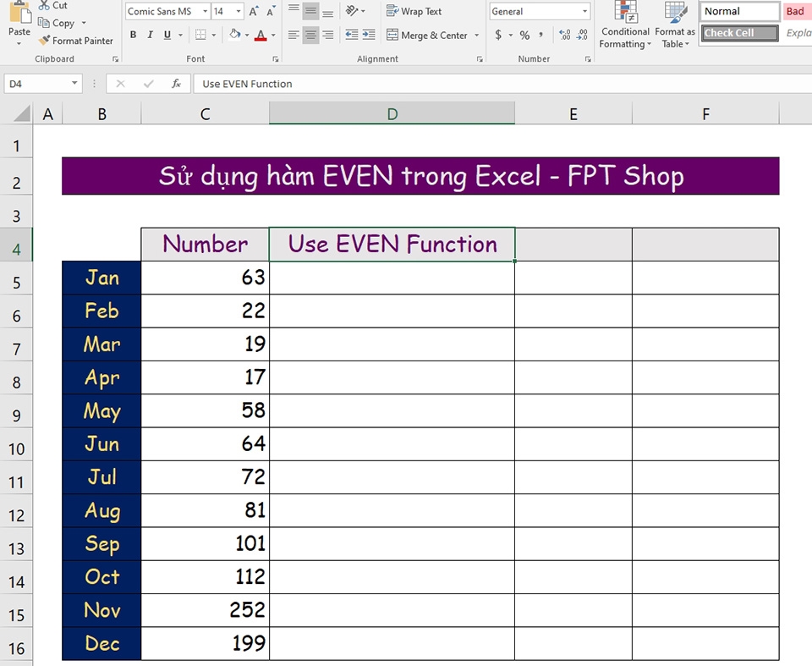The image size is (812, 666).
Task: Open the Font Color dropdown arrow
Action: click(273, 36)
